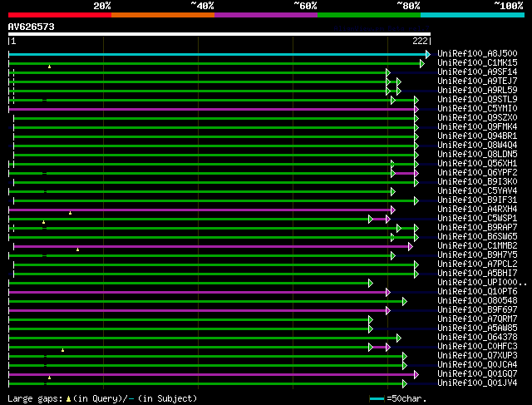The image size is (532, 405).
Task: Open hit UniRef100_C1MK15
Action: 477,62
